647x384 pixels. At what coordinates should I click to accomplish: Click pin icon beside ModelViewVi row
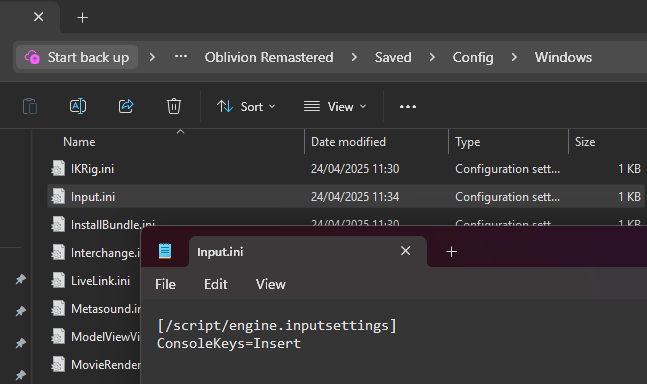click(x=21, y=343)
